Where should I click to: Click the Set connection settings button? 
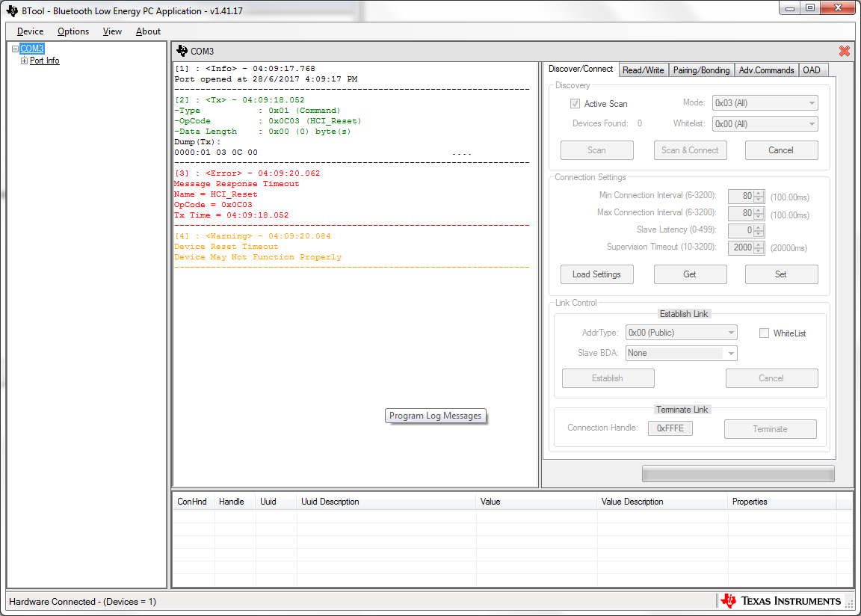pyautogui.click(x=781, y=274)
